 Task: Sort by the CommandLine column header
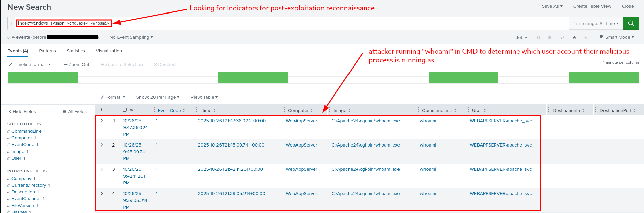pos(439,110)
